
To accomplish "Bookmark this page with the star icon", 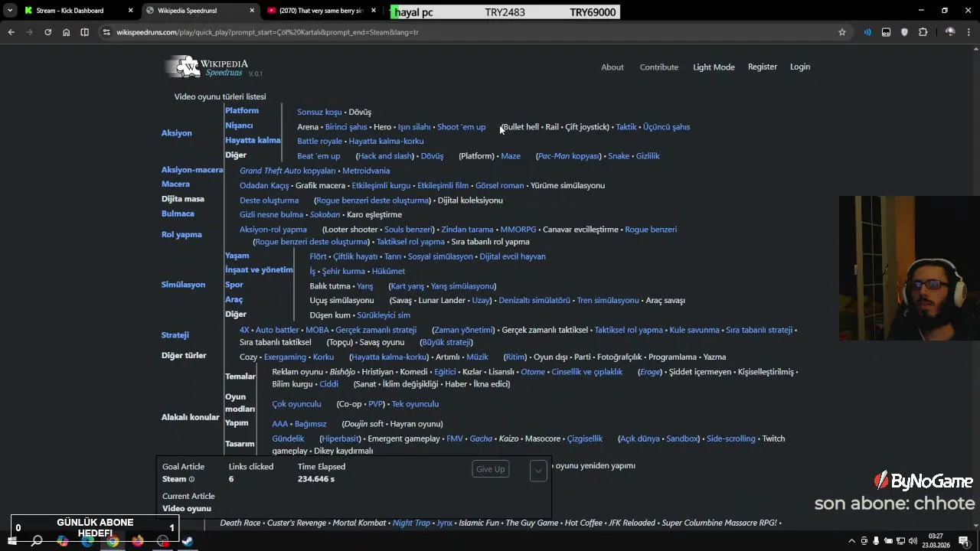I will coord(842,32).
